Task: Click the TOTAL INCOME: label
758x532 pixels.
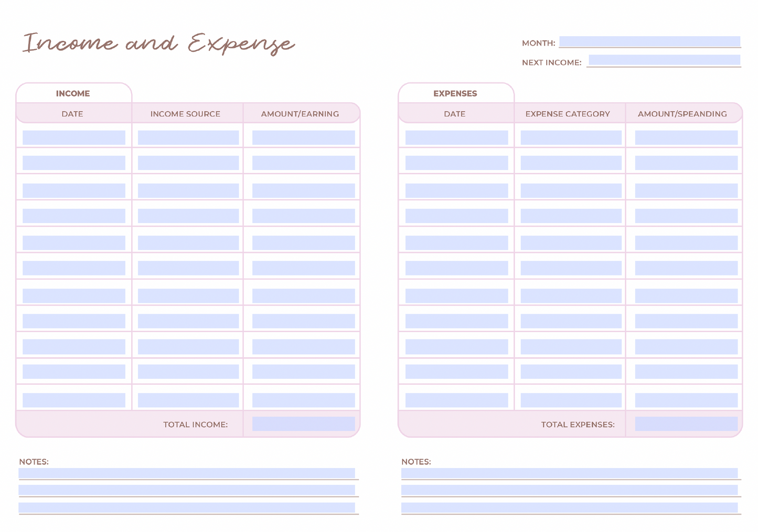Action: [x=196, y=424]
